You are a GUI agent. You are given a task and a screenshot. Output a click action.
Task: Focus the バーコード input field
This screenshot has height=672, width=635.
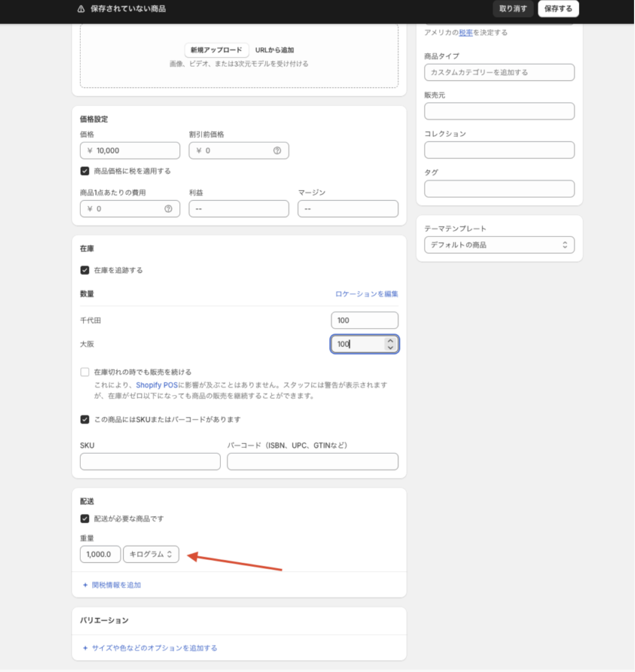tap(313, 462)
